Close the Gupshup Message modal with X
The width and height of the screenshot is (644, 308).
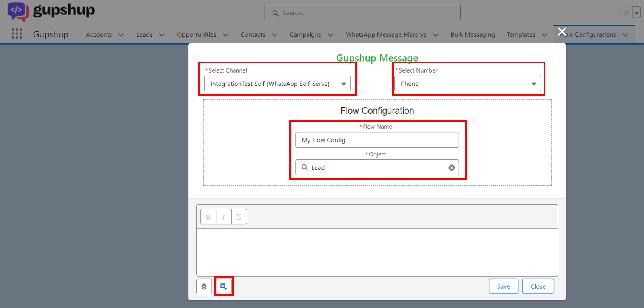point(562,31)
